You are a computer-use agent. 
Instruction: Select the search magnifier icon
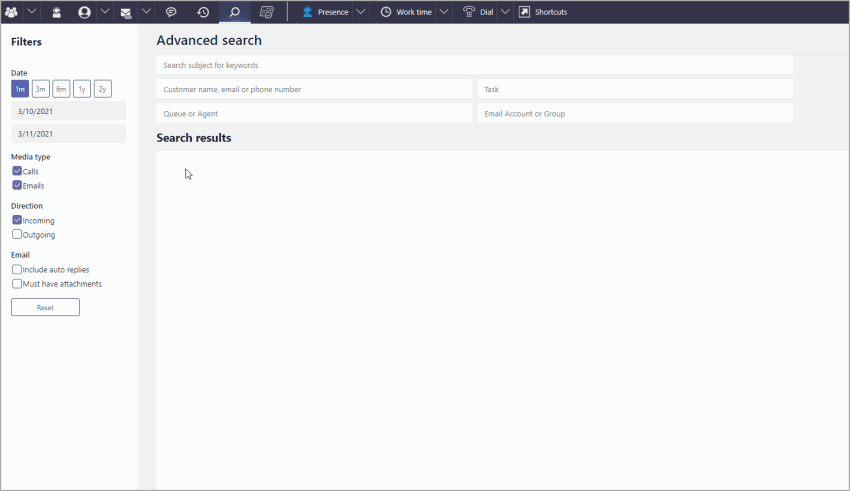[x=235, y=12]
